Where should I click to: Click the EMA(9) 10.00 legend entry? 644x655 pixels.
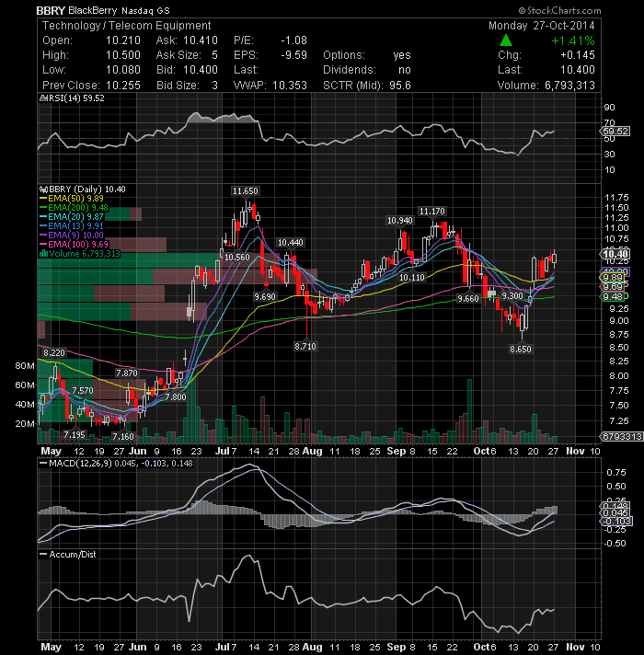[75, 236]
